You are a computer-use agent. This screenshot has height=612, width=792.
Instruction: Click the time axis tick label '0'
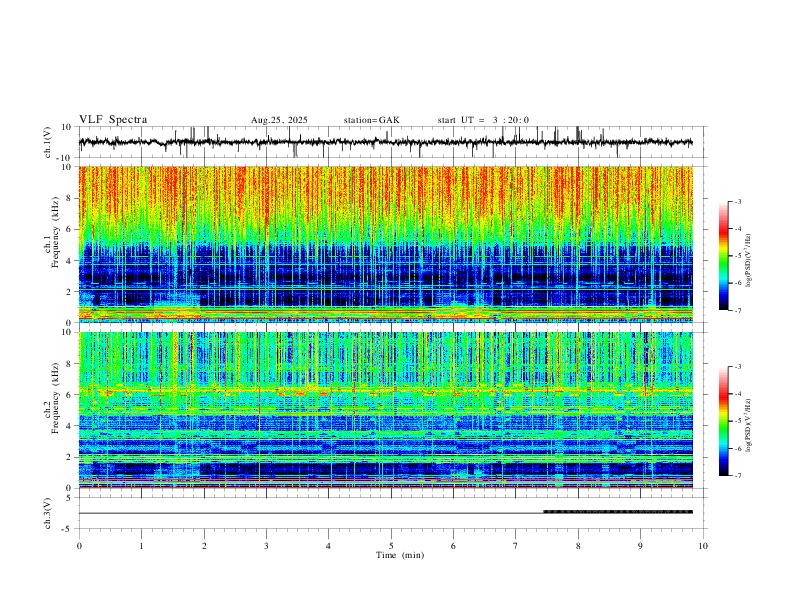79,546
